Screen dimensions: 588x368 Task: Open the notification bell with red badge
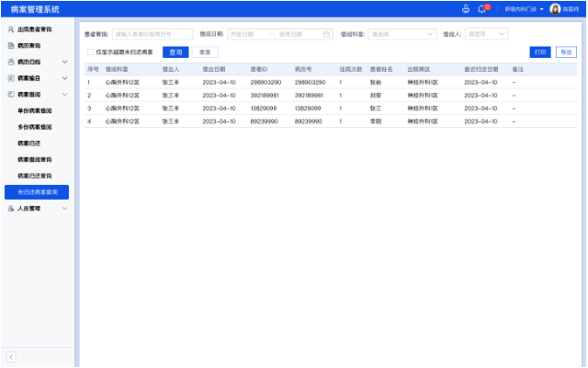tap(481, 9)
